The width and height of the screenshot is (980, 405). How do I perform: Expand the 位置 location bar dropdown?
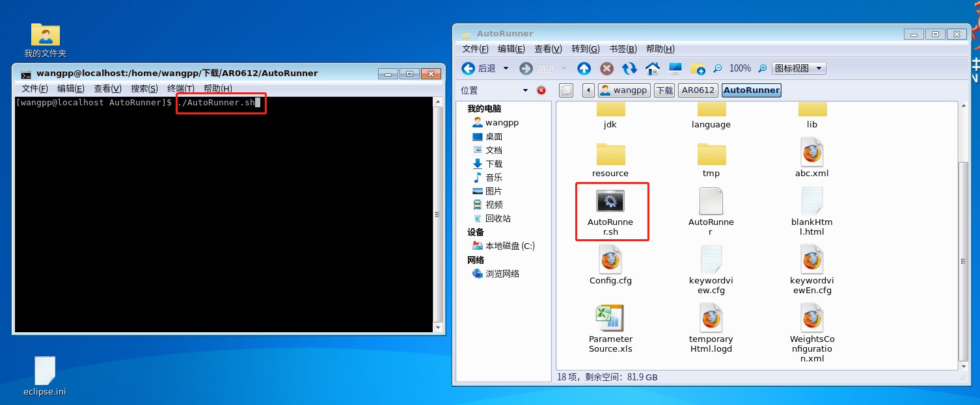pos(524,90)
